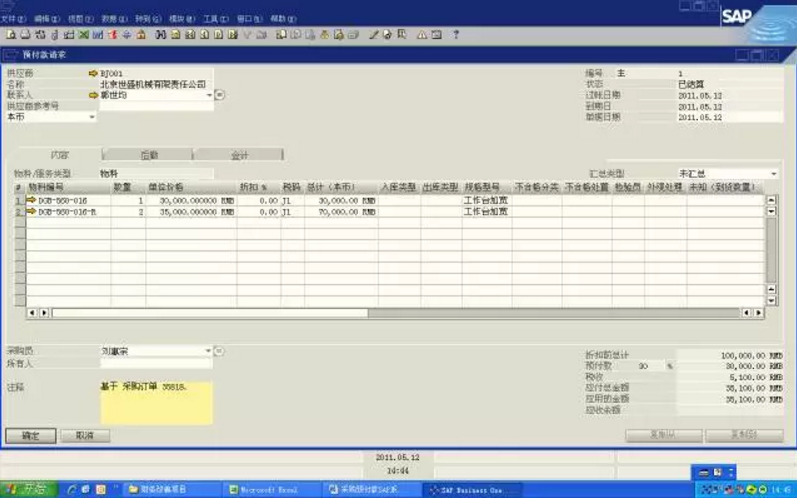Click the Add new record icon
The height and width of the screenshot is (498, 797).
(x=175, y=35)
